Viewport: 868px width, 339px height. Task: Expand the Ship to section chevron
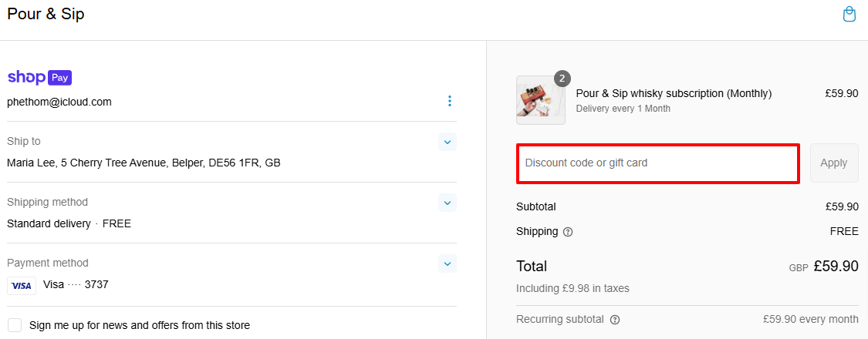pos(448,142)
